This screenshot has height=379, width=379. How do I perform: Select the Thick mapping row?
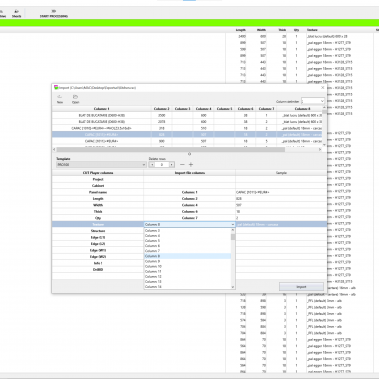point(189,211)
